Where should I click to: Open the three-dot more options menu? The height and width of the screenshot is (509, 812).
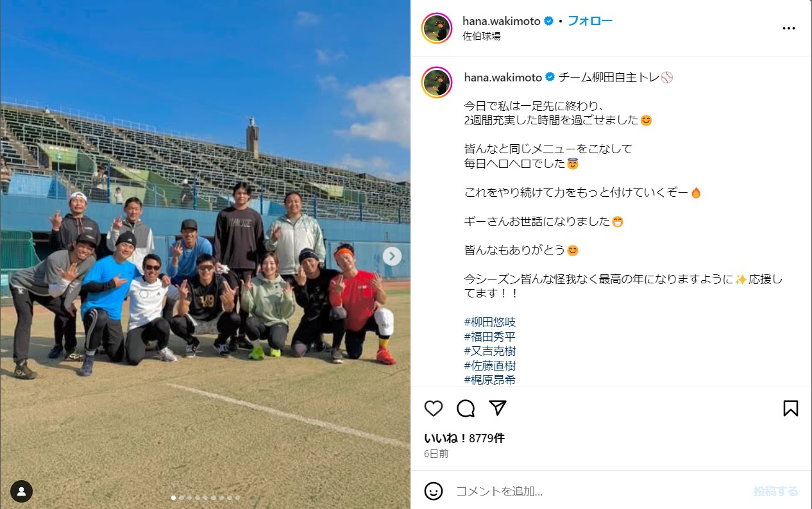[x=789, y=28]
